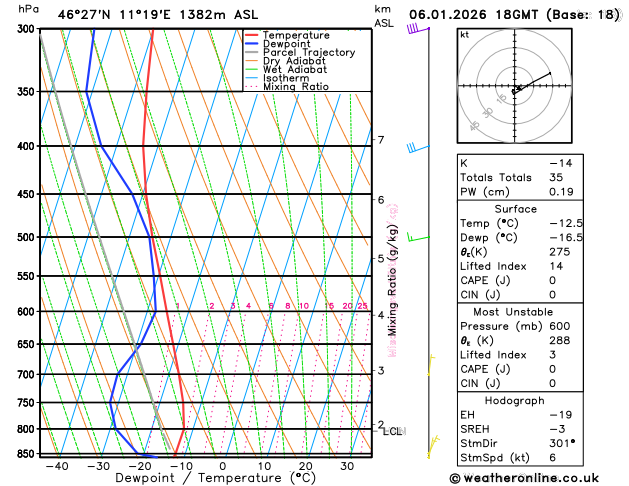This screenshot has width=629, height=486.
Task: Click the Mixing Ratio legend entry
Action: [287, 87]
